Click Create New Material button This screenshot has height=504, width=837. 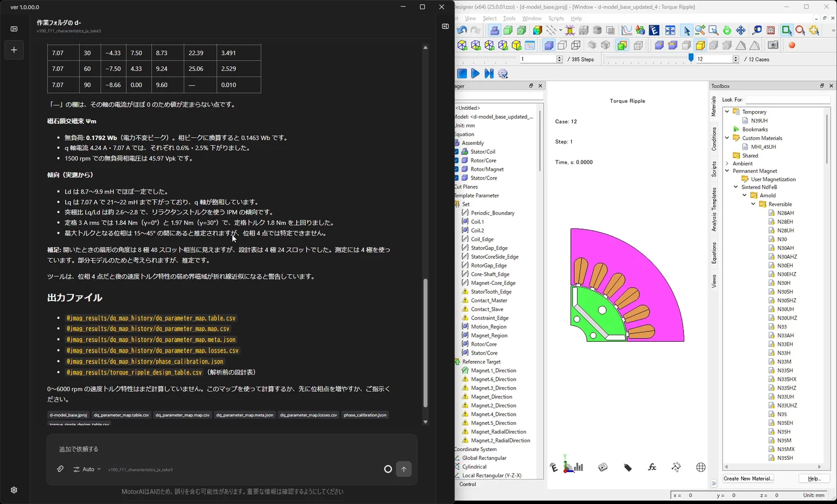(748, 478)
